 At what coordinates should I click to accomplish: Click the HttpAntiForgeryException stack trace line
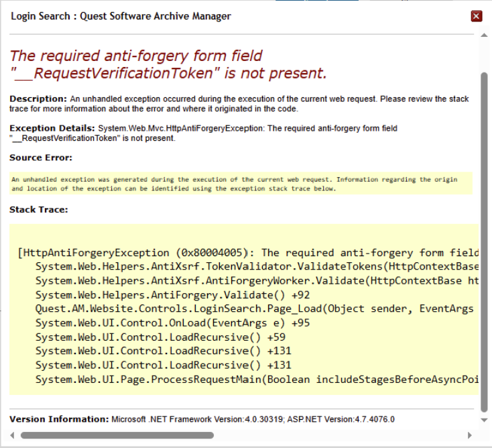248,253
